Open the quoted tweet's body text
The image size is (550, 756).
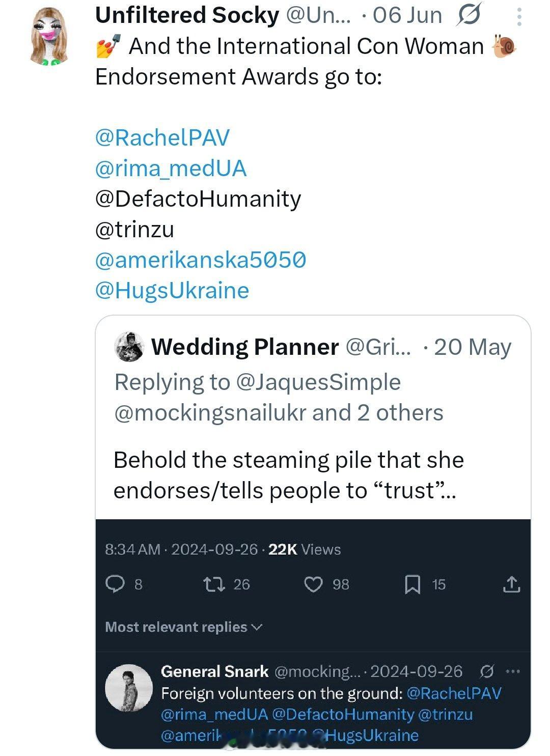[288, 475]
